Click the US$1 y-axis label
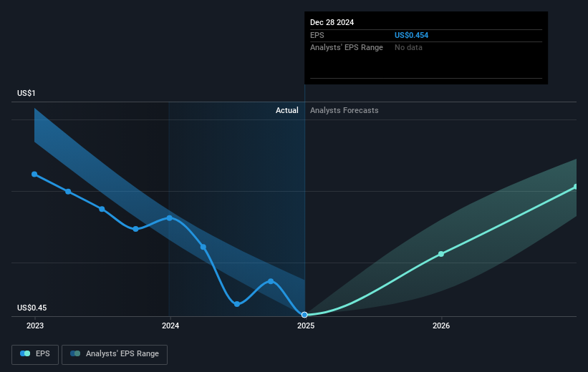This screenshot has height=372, width=588. (27, 94)
